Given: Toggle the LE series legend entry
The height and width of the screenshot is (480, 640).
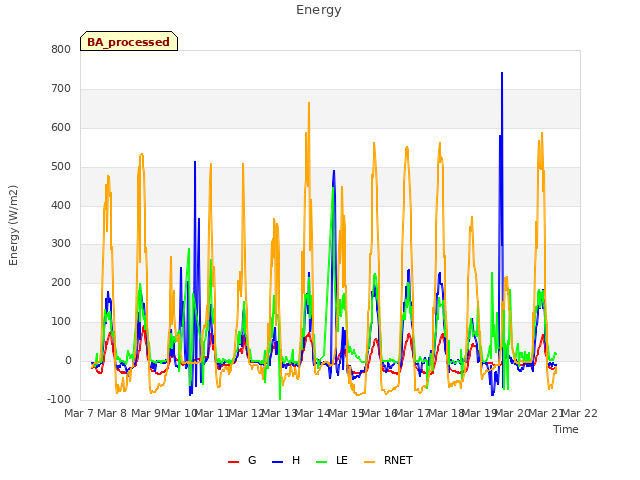Looking at the screenshot, I should 332,460.
